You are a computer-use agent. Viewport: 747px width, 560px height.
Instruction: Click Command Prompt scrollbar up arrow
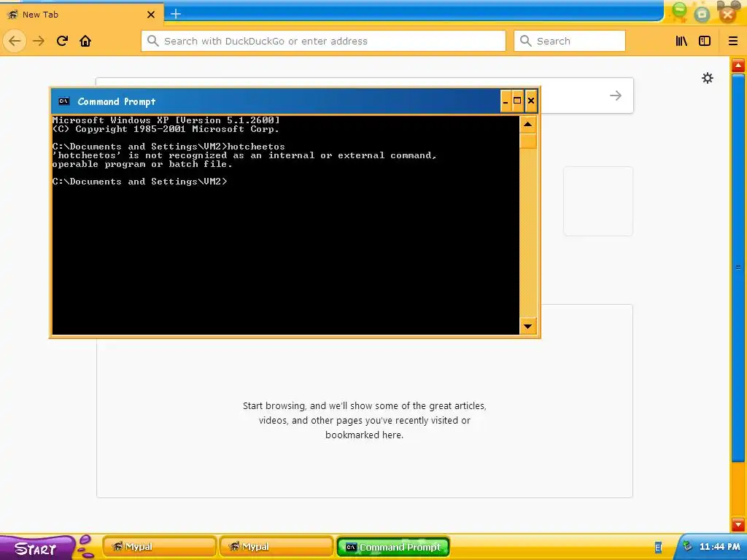click(x=528, y=125)
